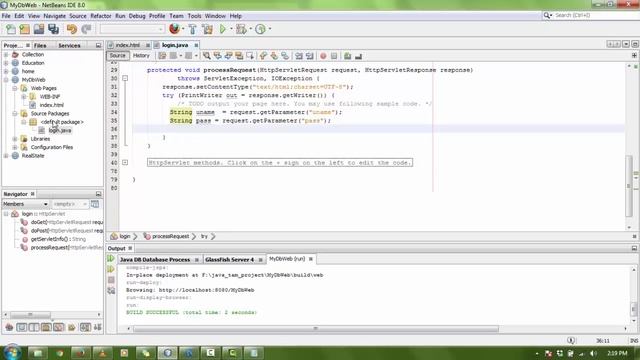Click the Clean and Build Project icon
The height and width of the screenshot is (360, 640).
coord(207,29)
